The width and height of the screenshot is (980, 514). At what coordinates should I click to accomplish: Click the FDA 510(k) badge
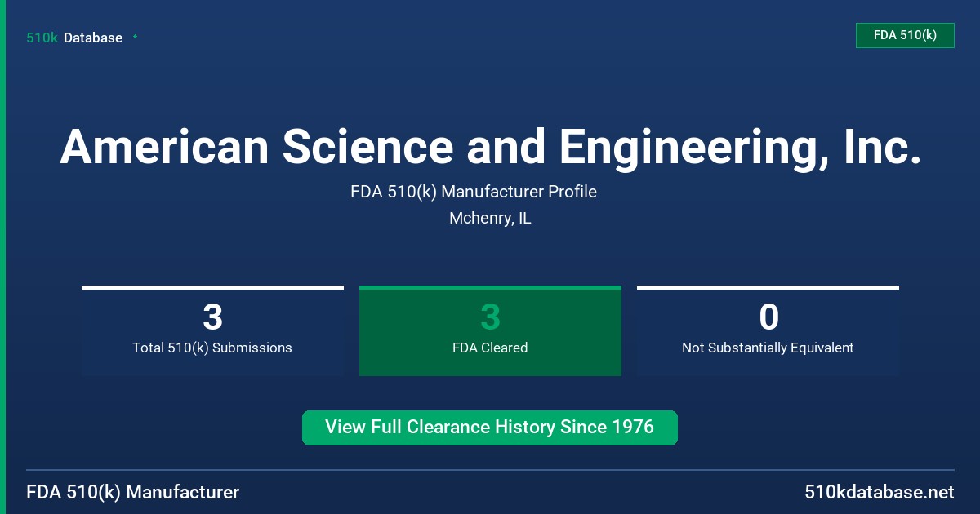905,35
